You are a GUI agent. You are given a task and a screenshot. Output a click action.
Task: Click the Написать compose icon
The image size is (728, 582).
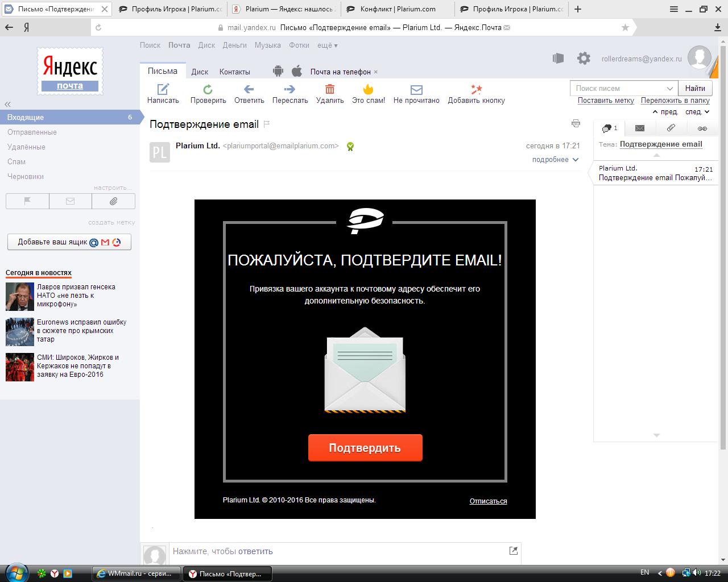pyautogui.click(x=163, y=89)
